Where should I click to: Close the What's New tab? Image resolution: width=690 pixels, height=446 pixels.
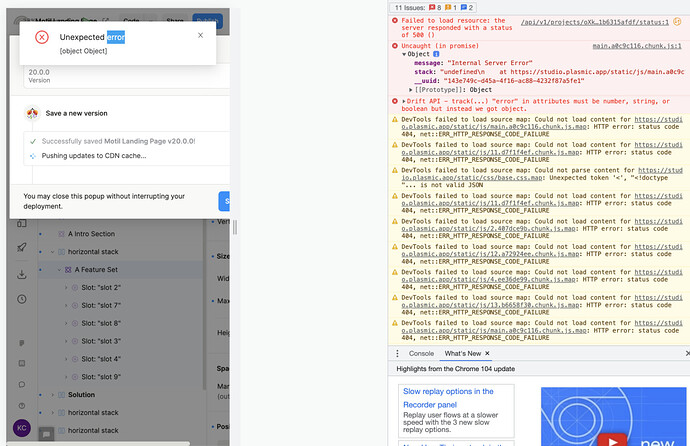point(487,353)
